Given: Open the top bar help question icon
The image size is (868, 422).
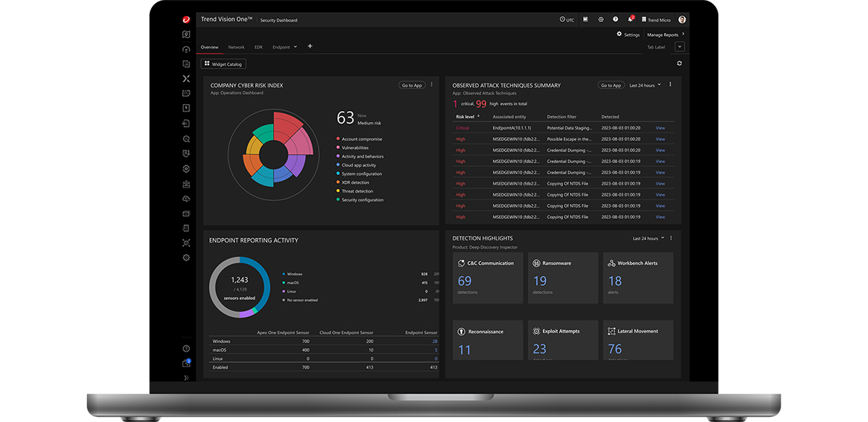Looking at the screenshot, I should coord(616,20).
